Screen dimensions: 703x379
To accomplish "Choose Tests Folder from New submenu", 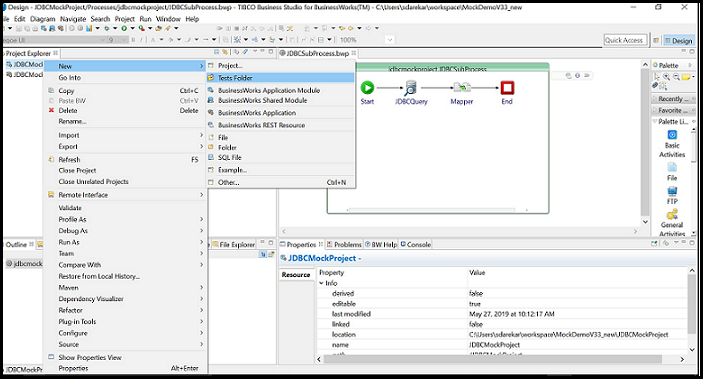I will 280,78.
